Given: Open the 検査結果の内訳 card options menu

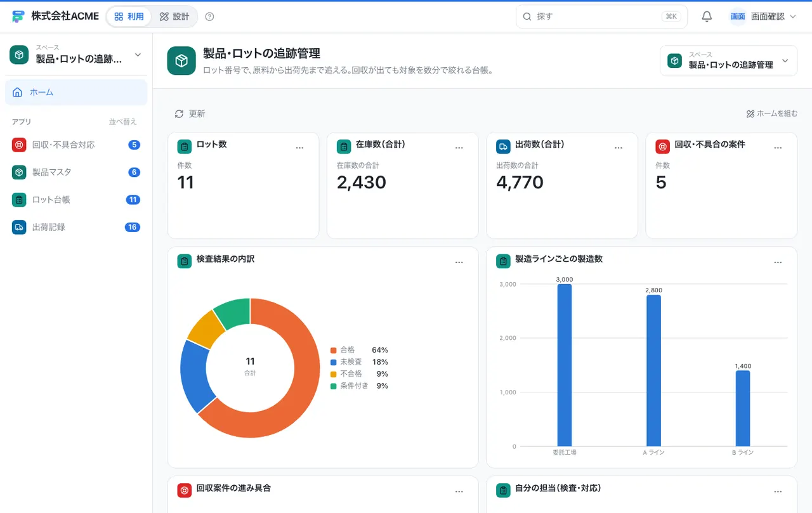Looking at the screenshot, I should 459,263.
